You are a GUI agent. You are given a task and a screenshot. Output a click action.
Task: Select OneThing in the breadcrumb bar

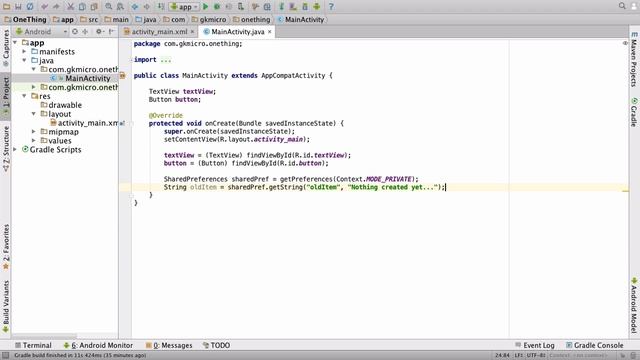[25, 19]
